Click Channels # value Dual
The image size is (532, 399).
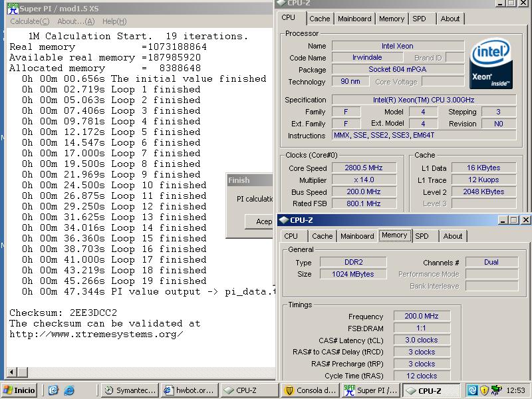pyautogui.click(x=491, y=262)
